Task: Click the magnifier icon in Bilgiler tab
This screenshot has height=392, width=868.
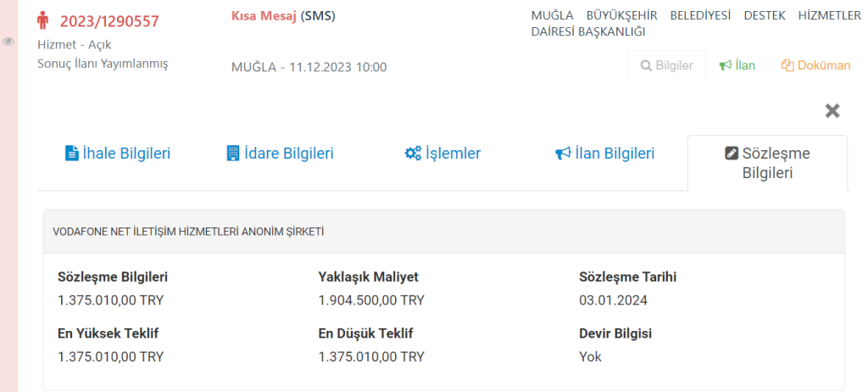Action: click(x=645, y=65)
